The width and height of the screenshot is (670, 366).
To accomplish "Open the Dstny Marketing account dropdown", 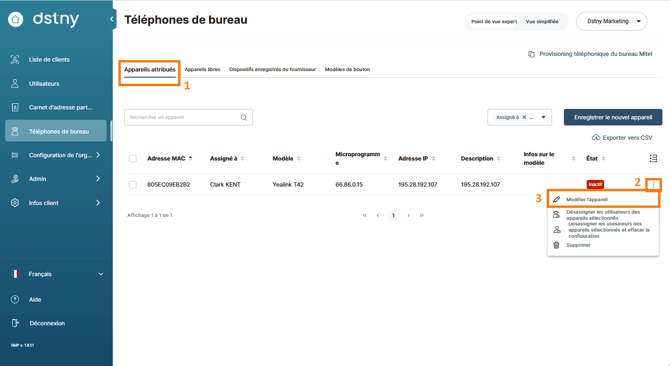I will pyautogui.click(x=611, y=21).
